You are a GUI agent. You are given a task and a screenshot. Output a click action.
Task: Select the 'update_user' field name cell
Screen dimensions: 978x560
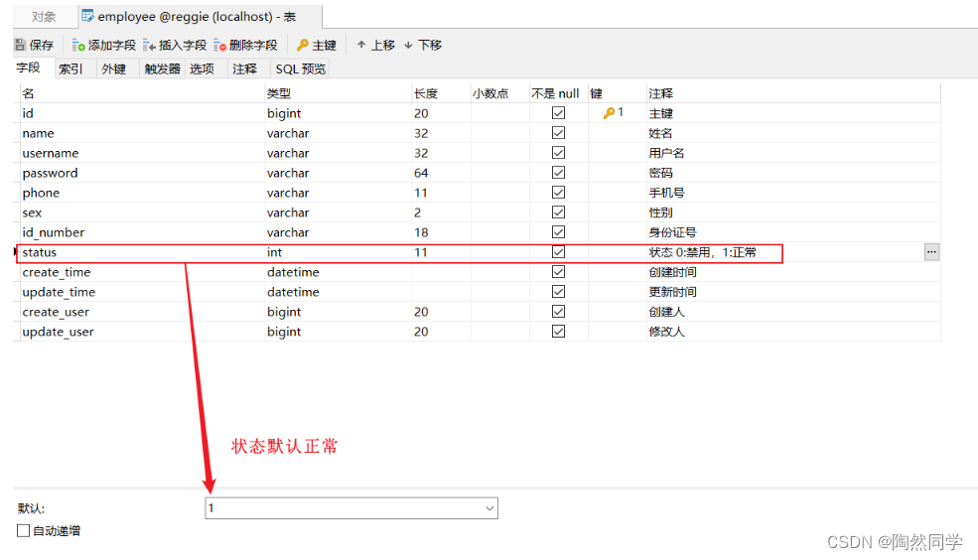(x=140, y=332)
